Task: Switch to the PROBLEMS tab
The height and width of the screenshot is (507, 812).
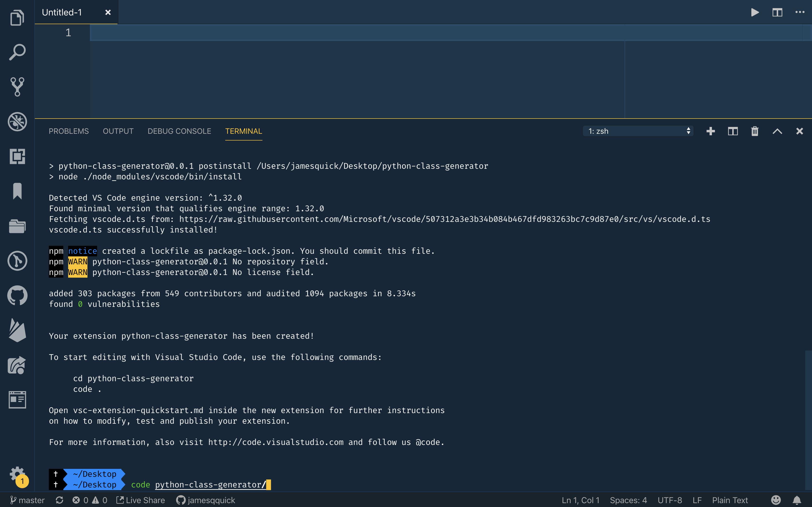Action: 69,131
